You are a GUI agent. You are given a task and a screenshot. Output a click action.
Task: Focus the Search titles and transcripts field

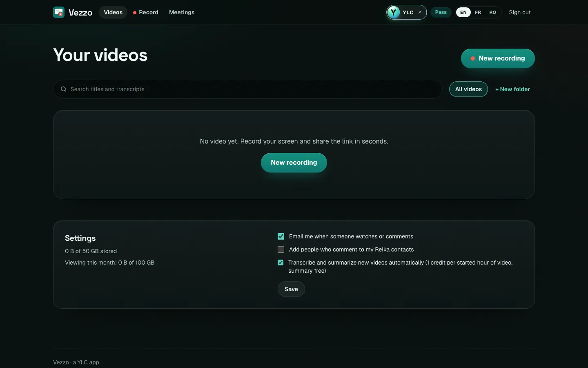tap(248, 89)
